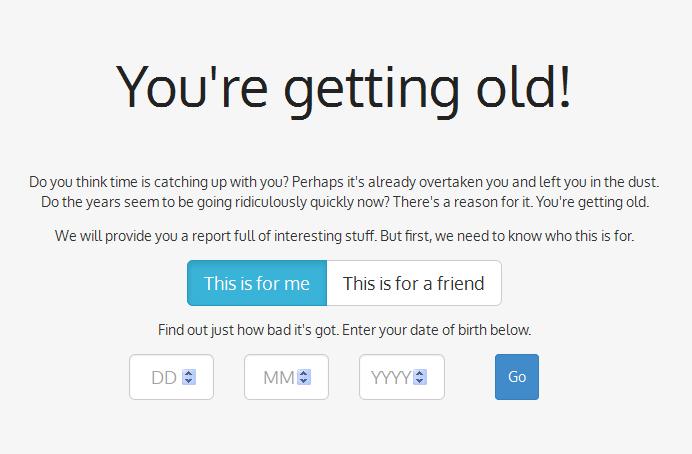
Task: Focus the YYYY year input field
Action: 388,378
